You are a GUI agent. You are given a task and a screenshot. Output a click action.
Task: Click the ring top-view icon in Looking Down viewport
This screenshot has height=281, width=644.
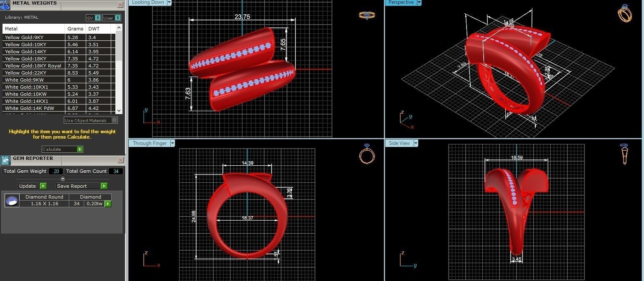coord(367,15)
